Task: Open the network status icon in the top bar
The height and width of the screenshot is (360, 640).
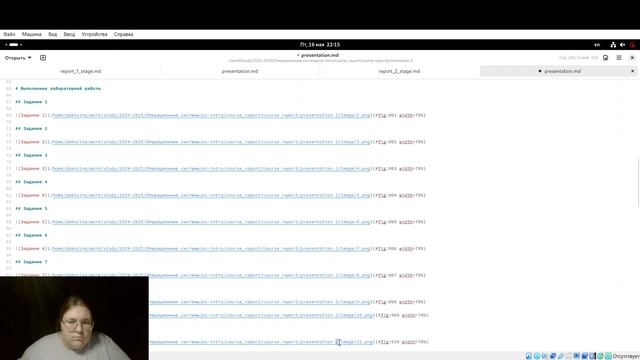Action: tap(613, 44)
